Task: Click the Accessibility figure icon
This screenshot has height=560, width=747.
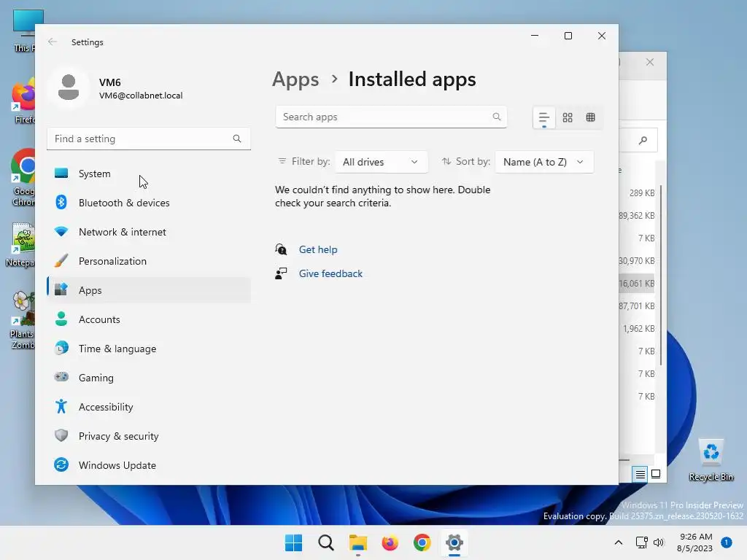Action: tap(61, 406)
